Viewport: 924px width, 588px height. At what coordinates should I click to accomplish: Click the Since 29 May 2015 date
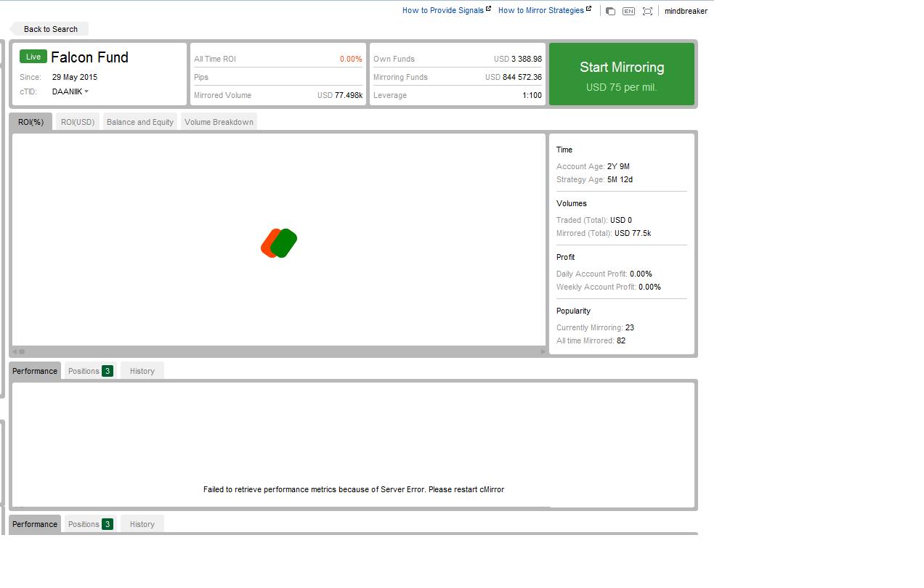[x=74, y=77]
